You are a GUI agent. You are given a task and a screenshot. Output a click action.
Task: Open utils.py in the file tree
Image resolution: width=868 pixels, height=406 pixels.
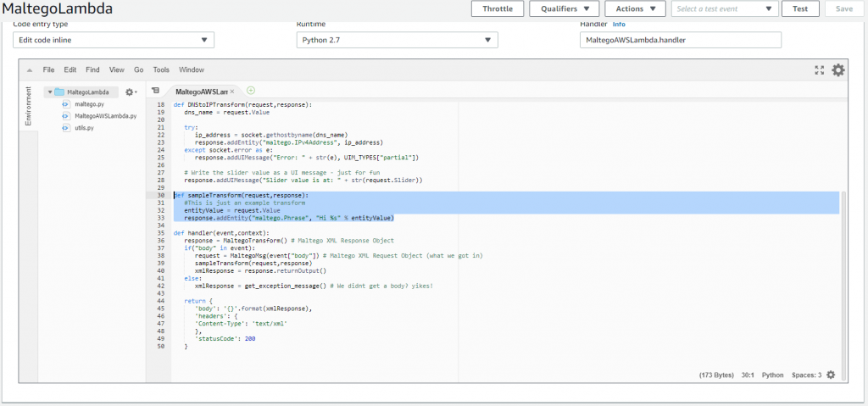click(x=84, y=128)
